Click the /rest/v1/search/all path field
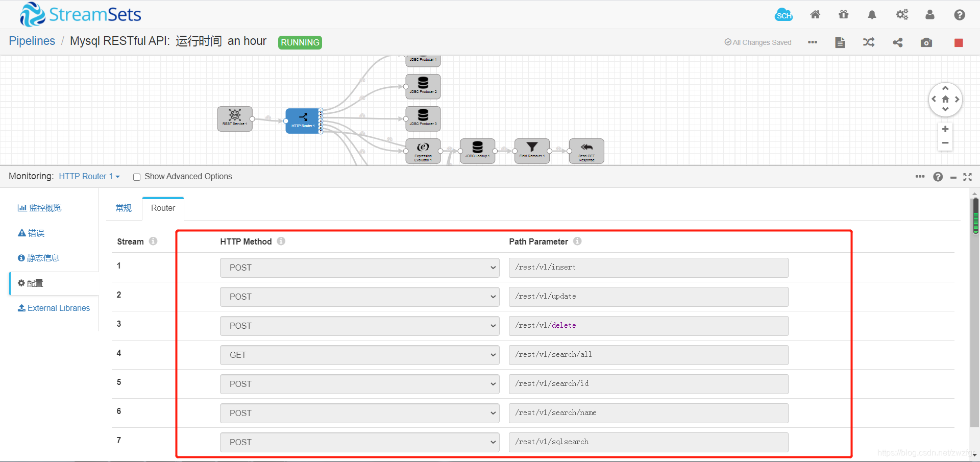This screenshot has width=980, height=462. click(648, 355)
